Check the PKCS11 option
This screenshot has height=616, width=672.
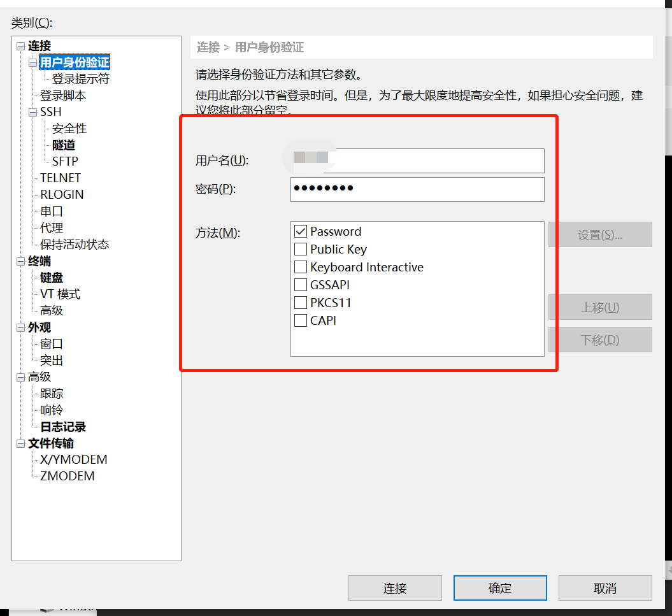[x=301, y=303]
